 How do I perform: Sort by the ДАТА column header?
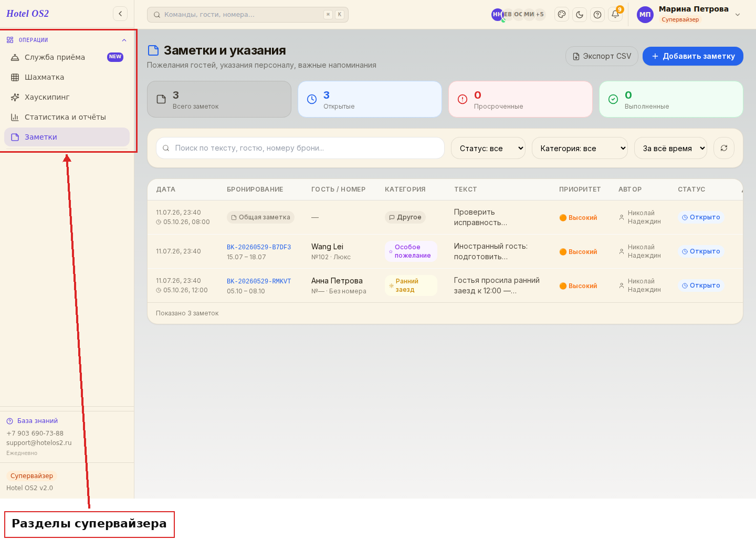pos(166,189)
